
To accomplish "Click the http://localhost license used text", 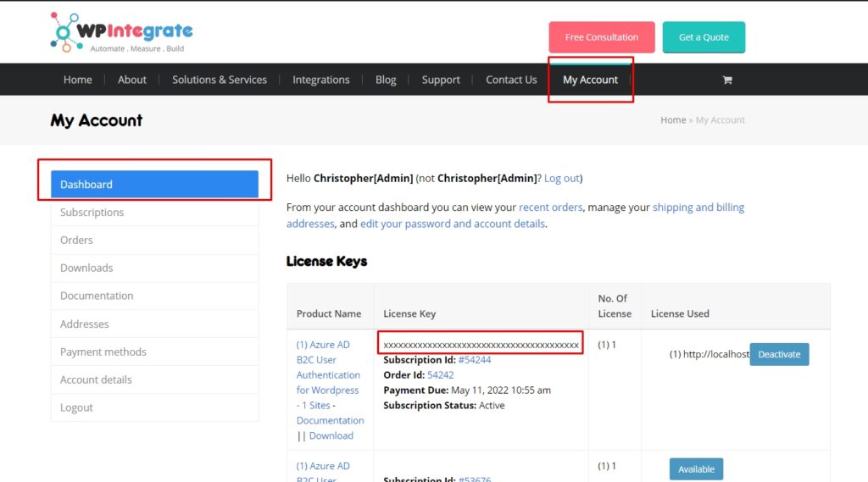I will pos(709,354).
